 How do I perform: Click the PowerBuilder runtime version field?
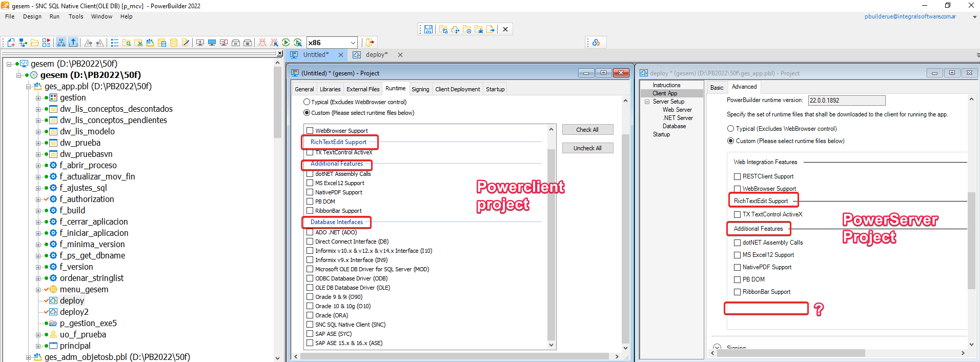[846, 100]
